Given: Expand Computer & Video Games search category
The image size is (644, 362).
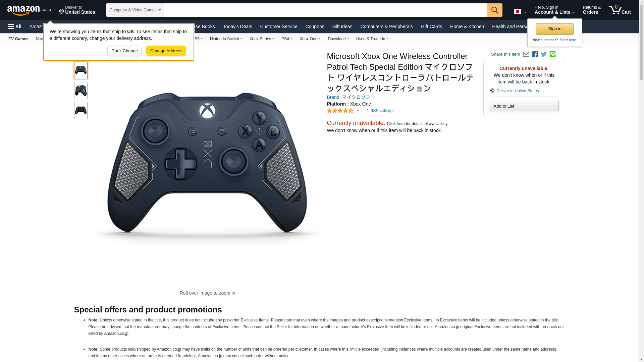Looking at the screenshot, I should (x=135, y=10).
